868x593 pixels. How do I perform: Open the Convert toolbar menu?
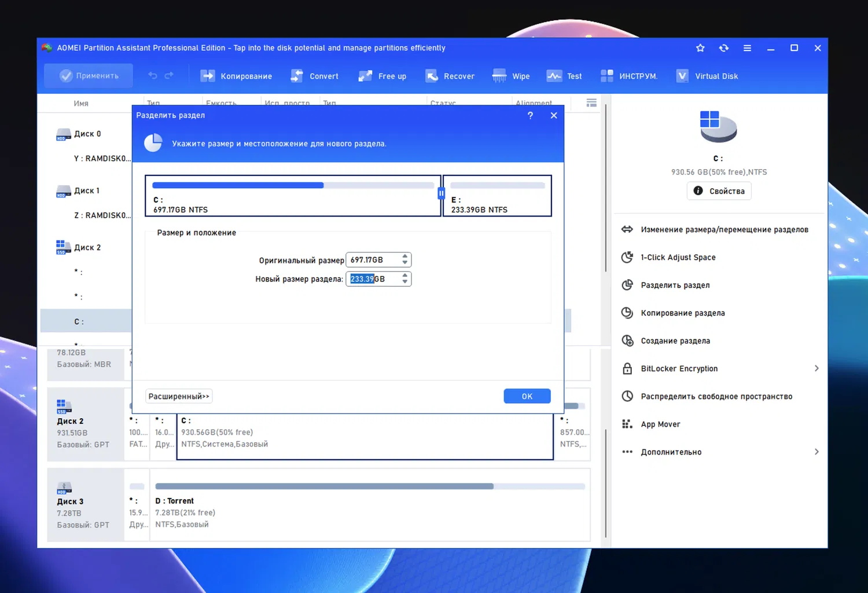[x=314, y=76]
